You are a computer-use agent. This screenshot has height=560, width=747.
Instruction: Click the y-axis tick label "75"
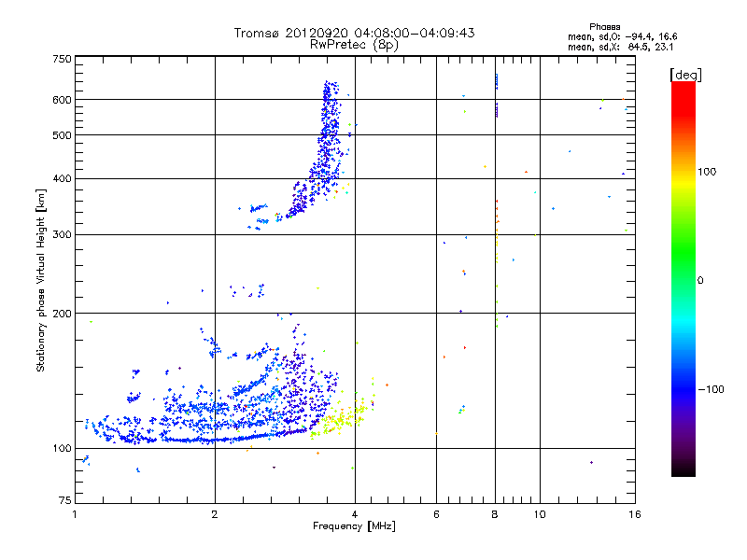[x=65, y=500]
